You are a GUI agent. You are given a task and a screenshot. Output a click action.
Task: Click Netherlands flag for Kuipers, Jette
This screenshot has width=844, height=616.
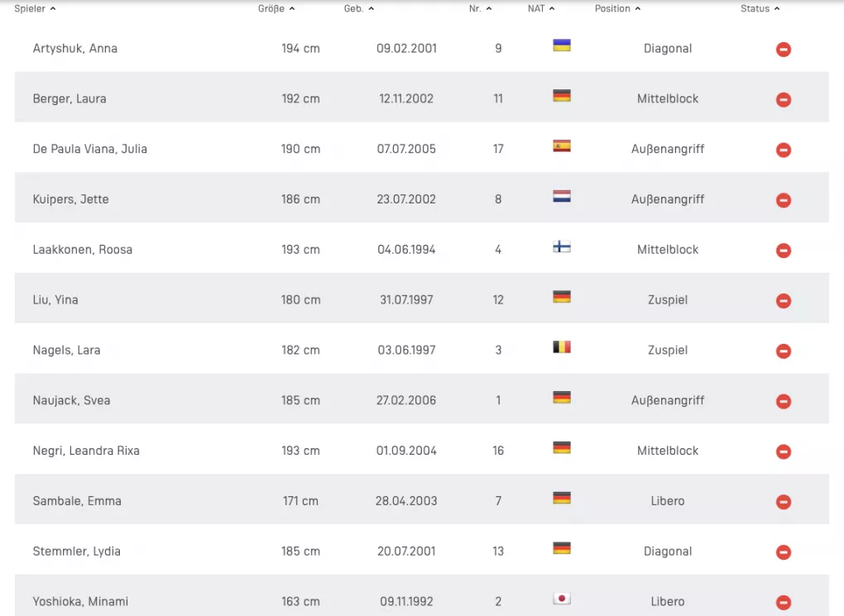click(x=562, y=197)
